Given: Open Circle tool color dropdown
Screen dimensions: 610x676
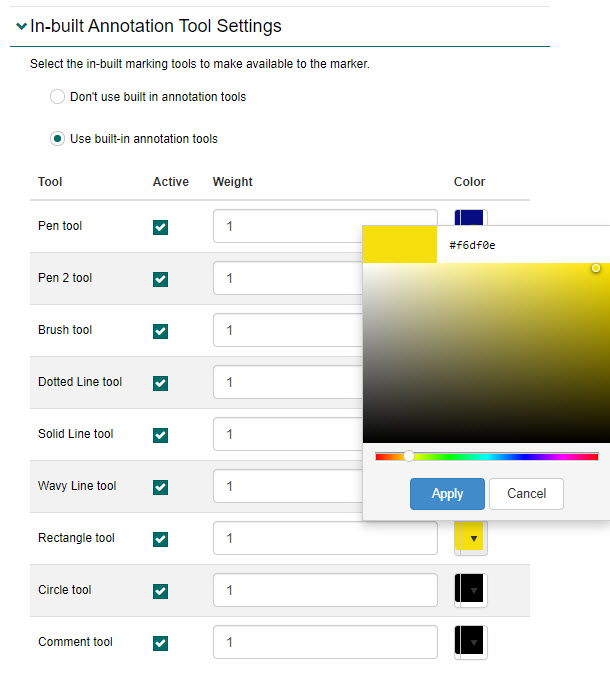Looking at the screenshot, I should pyautogui.click(x=471, y=590).
